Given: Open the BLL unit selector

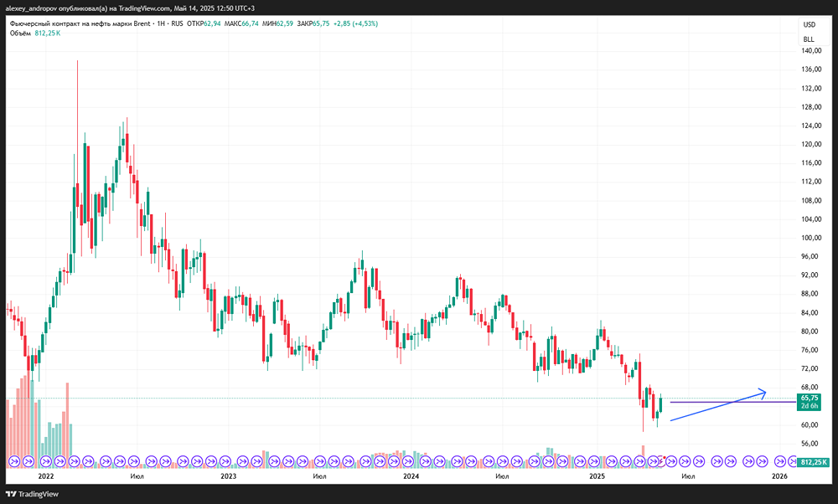Looking at the screenshot, I should click(x=809, y=39).
